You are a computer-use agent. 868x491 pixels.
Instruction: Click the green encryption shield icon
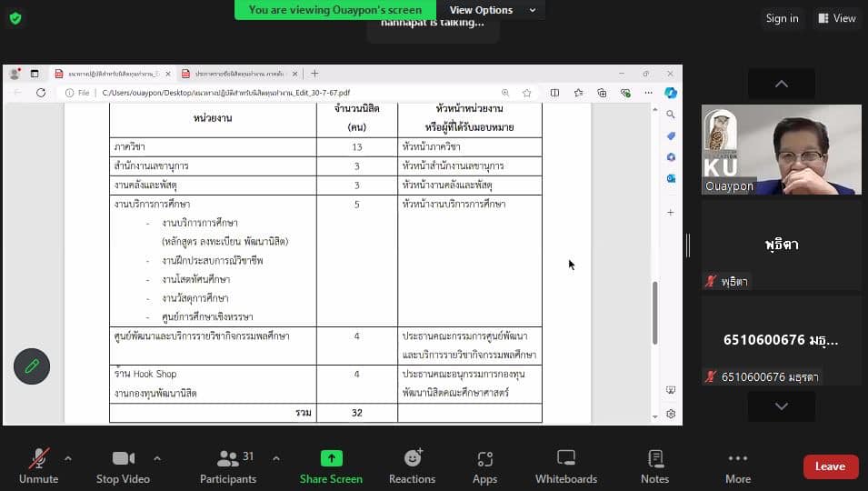click(15, 18)
